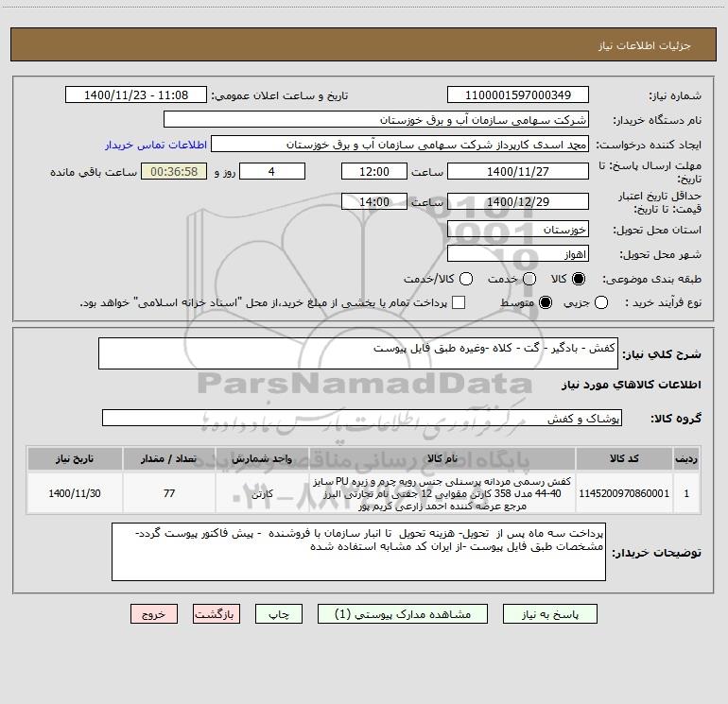Click goods code cell 1145200970860001
Screen dimensions: 728x704
point(624,493)
